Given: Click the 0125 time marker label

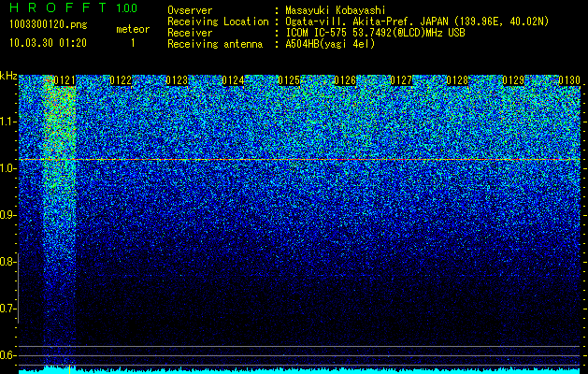Looking at the screenshot, I should (289, 80).
